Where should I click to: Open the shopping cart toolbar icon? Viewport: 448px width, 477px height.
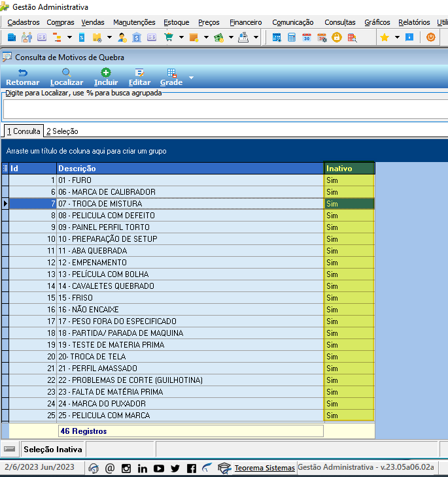tap(169, 38)
